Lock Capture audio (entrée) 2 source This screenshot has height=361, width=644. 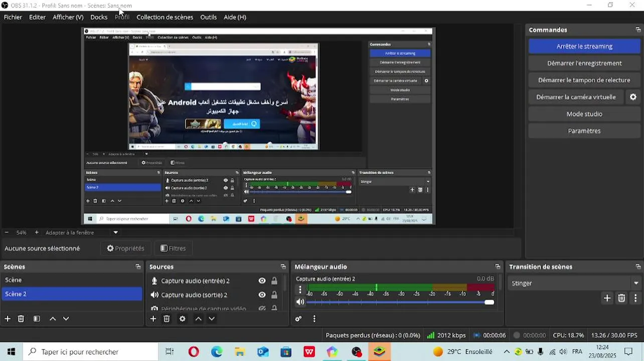click(274, 281)
